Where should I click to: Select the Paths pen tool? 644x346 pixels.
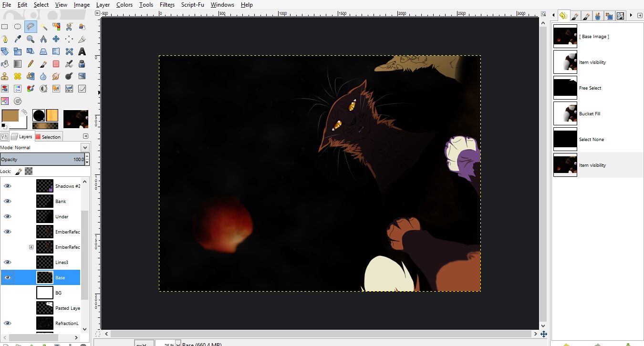(5, 39)
